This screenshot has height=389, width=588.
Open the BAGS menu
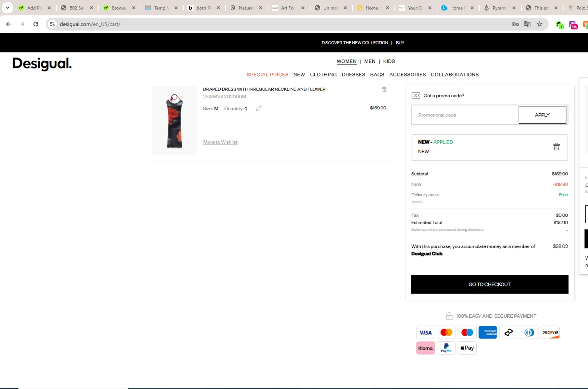tap(377, 74)
